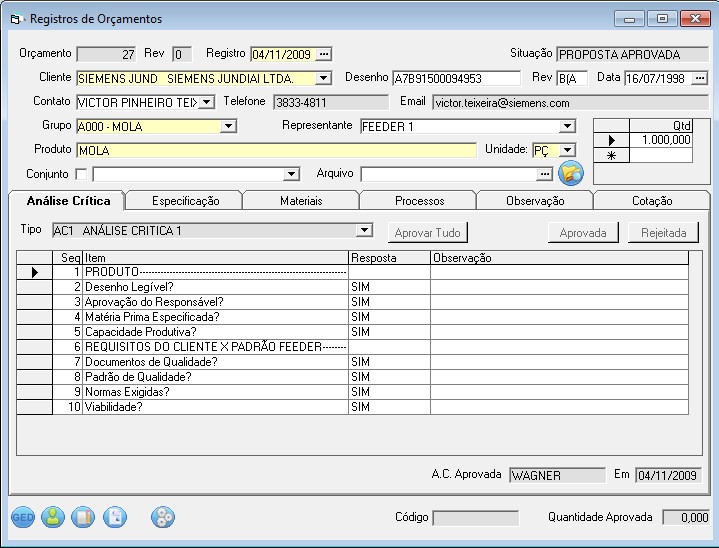The height and width of the screenshot is (548, 719).
Task: Click the A.C. Aprovada WAGNER field
Action: tap(557, 475)
